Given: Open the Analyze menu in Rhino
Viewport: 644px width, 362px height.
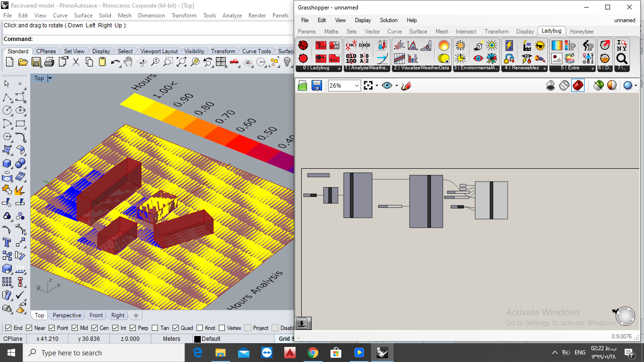Looking at the screenshot, I should pos(232,16).
